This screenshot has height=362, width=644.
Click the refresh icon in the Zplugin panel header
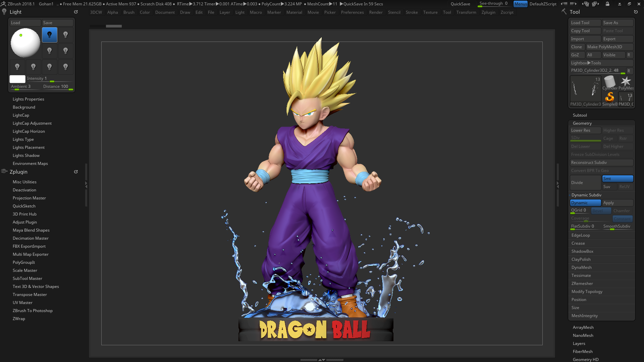[x=76, y=172]
